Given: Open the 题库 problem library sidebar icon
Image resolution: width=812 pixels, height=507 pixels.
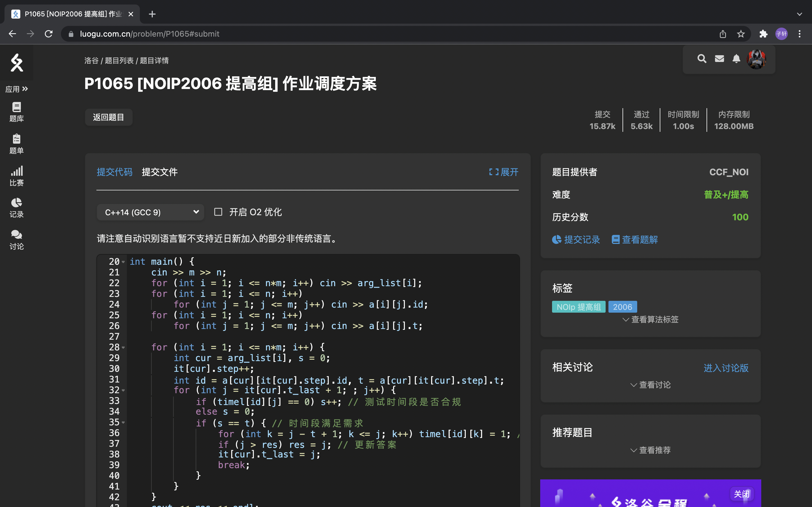Looking at the screenshot, I should coord(16,112).
